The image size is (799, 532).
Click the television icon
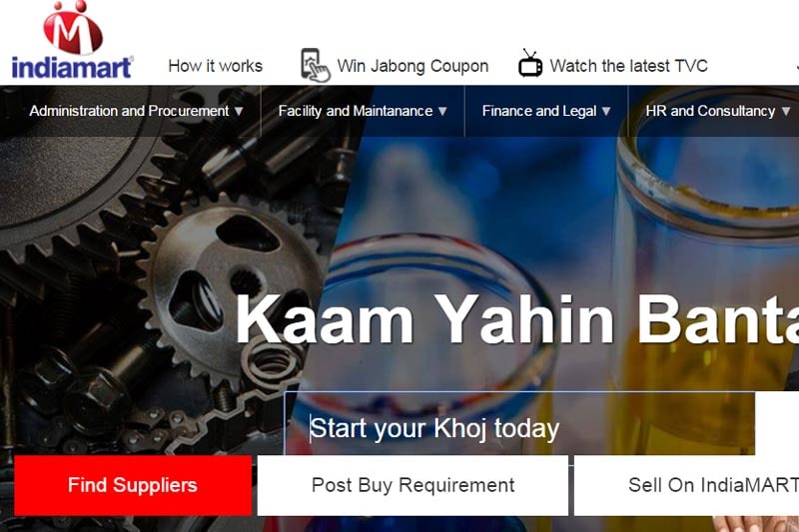(530, 64)
